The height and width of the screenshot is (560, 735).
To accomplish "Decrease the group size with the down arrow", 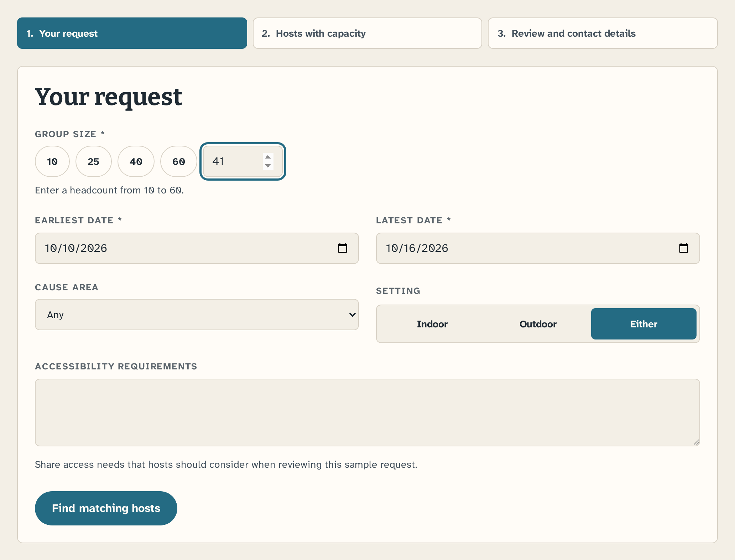I will 268,166.
